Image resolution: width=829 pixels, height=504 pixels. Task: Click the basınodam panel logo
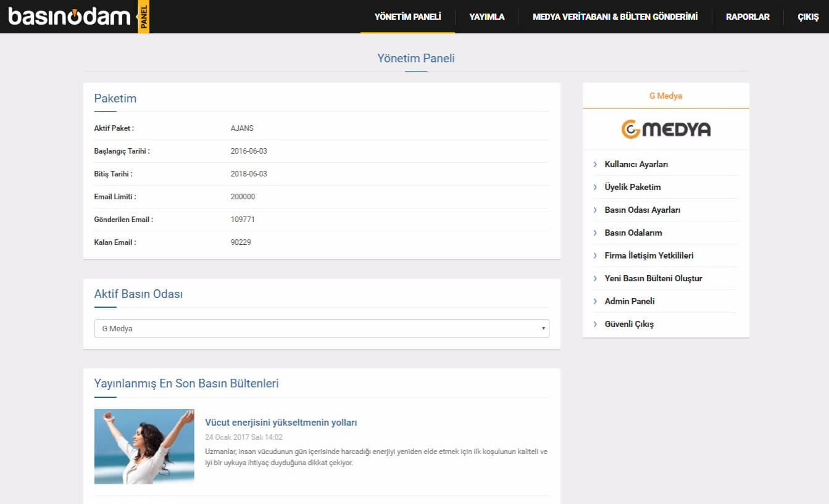[78, 17]
